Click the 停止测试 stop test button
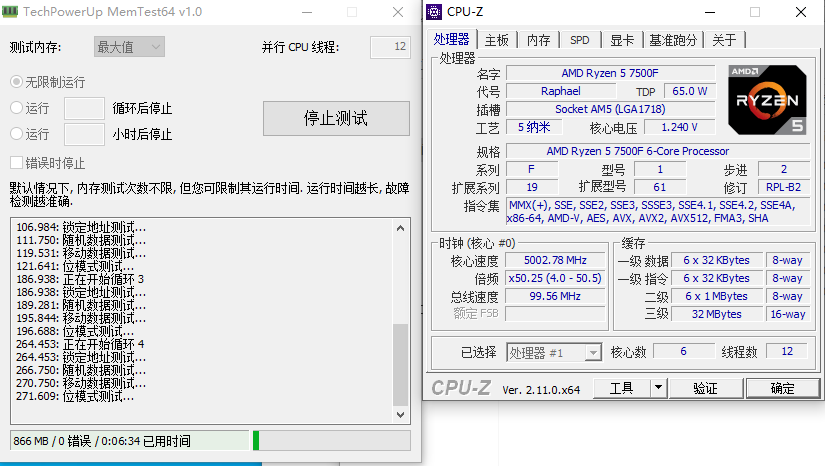 [336, 118]
